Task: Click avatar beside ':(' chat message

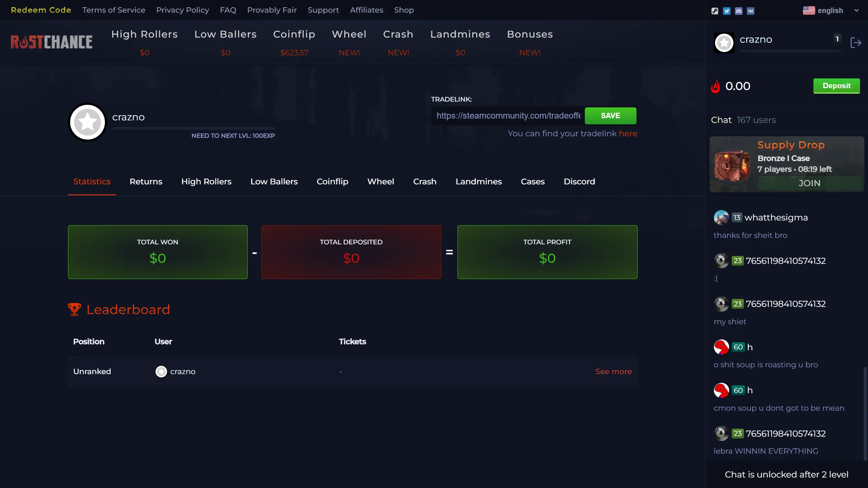Action: click(721, 261)
